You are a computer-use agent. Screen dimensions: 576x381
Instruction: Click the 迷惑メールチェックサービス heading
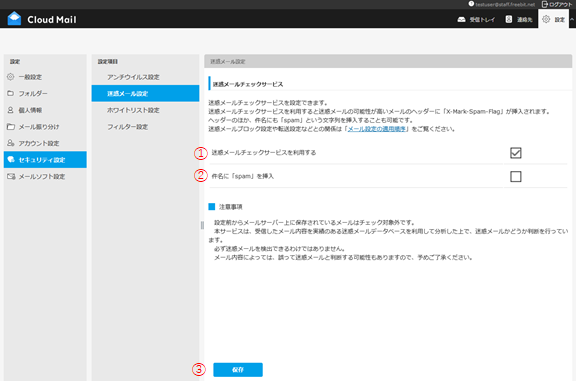248,84
